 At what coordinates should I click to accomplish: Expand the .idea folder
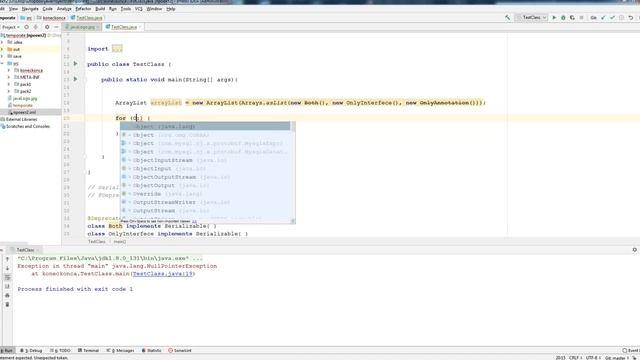coord(2,42)
